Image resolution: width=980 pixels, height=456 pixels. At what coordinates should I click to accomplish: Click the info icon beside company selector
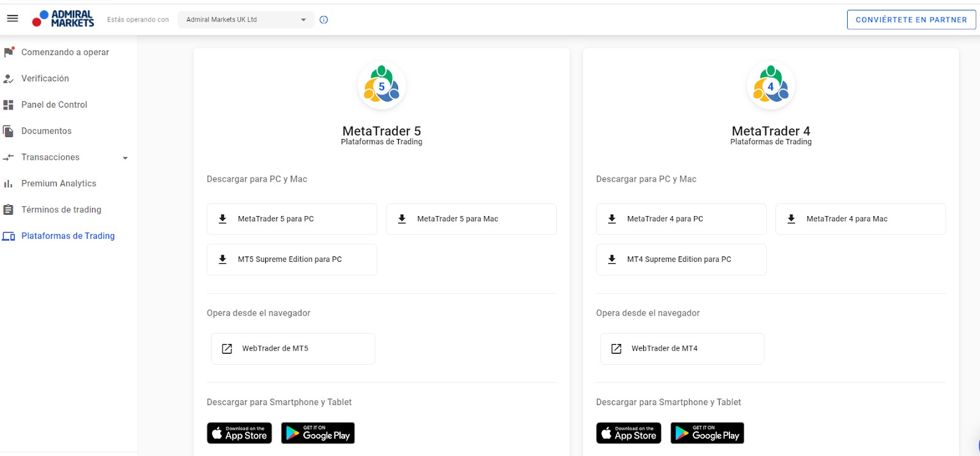pyautogui.click(x=324, y=20)
